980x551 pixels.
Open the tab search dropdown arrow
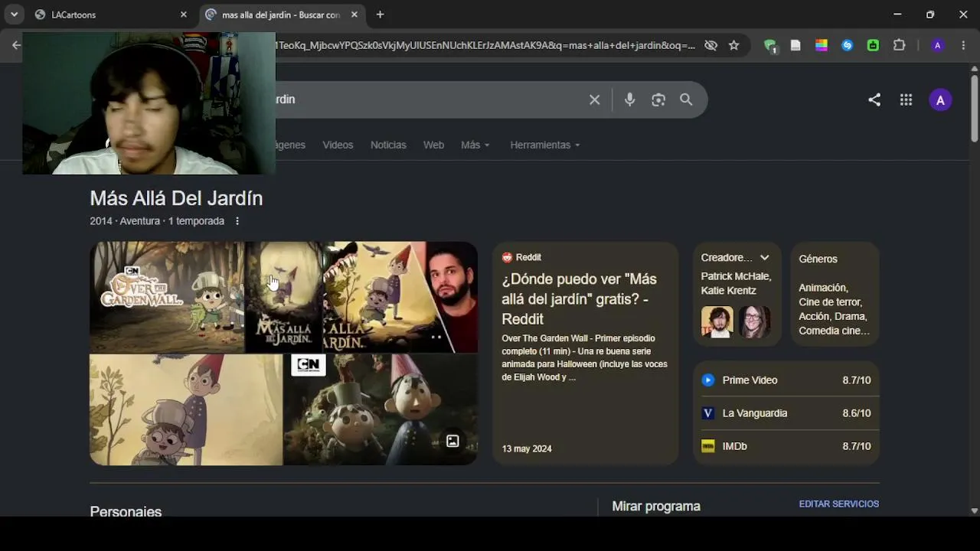pos(14,15)
